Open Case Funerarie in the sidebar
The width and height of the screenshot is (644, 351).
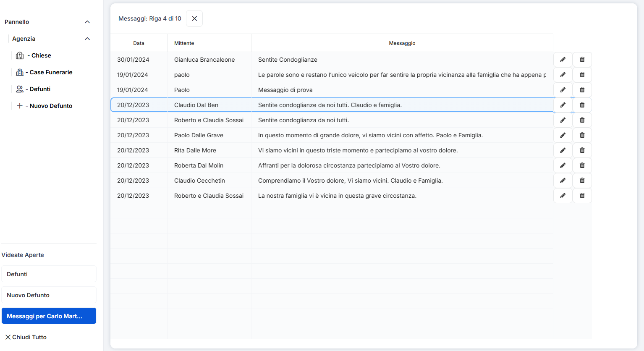point(50,72)
